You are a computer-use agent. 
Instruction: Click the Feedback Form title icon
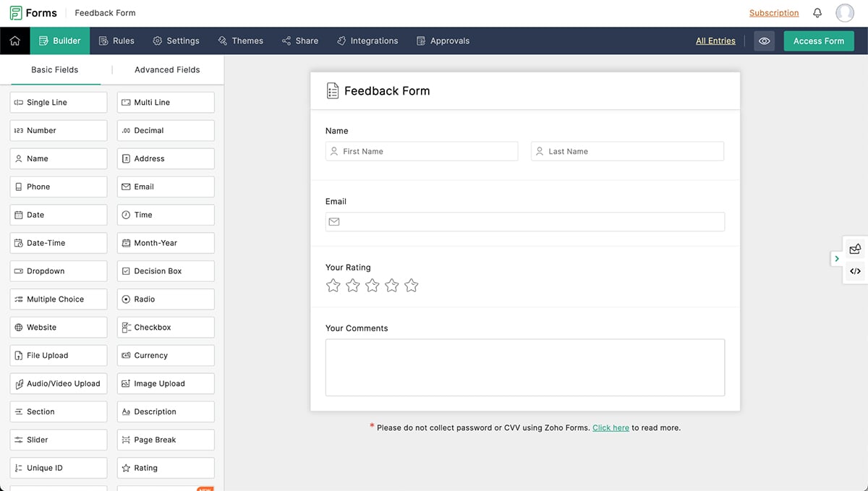[x=333, y=91]
